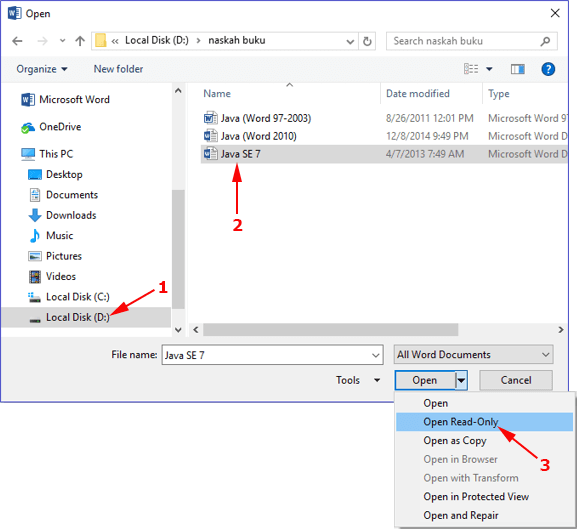Click the Cancel button
577x529 pixels.
[x=516, y=380]
